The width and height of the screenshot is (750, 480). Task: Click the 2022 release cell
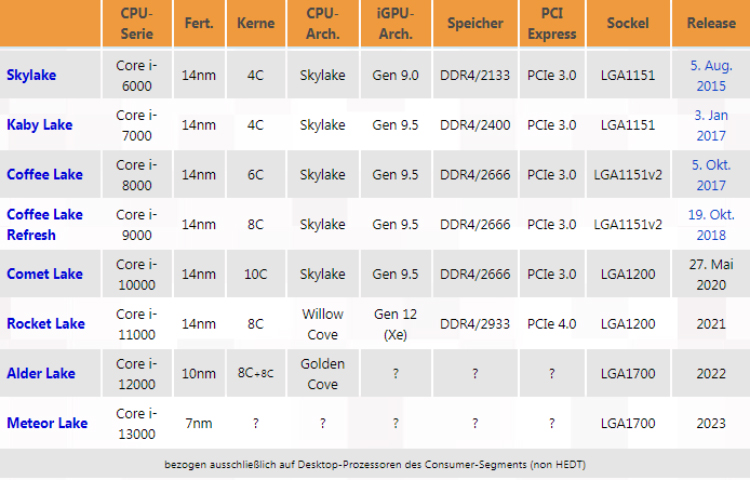click(711, 373)
